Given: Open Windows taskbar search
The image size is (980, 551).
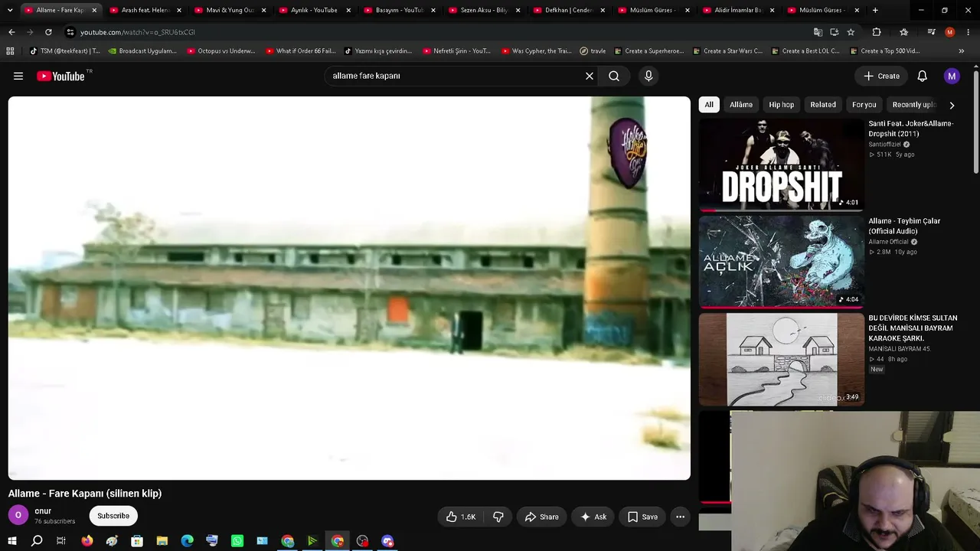Looking at the screenshot, I should tap(37, 541).
